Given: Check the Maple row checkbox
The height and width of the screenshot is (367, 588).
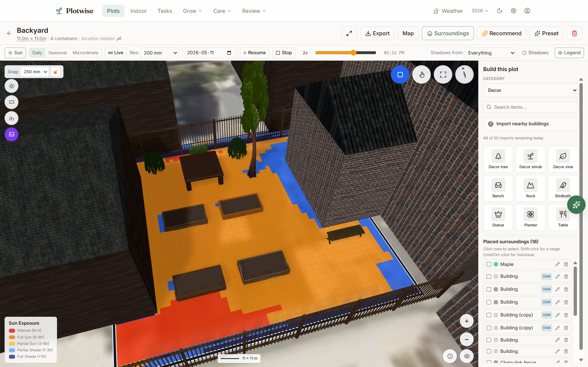Looking at the screenshot, I should [x=489, y=264].
